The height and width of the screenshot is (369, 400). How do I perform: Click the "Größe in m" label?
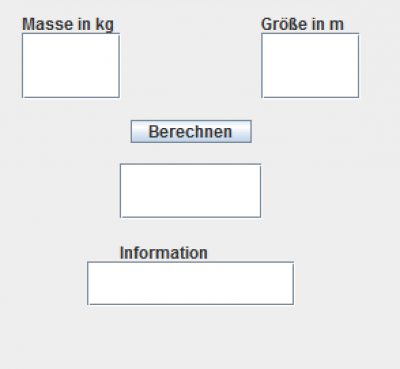302,24
